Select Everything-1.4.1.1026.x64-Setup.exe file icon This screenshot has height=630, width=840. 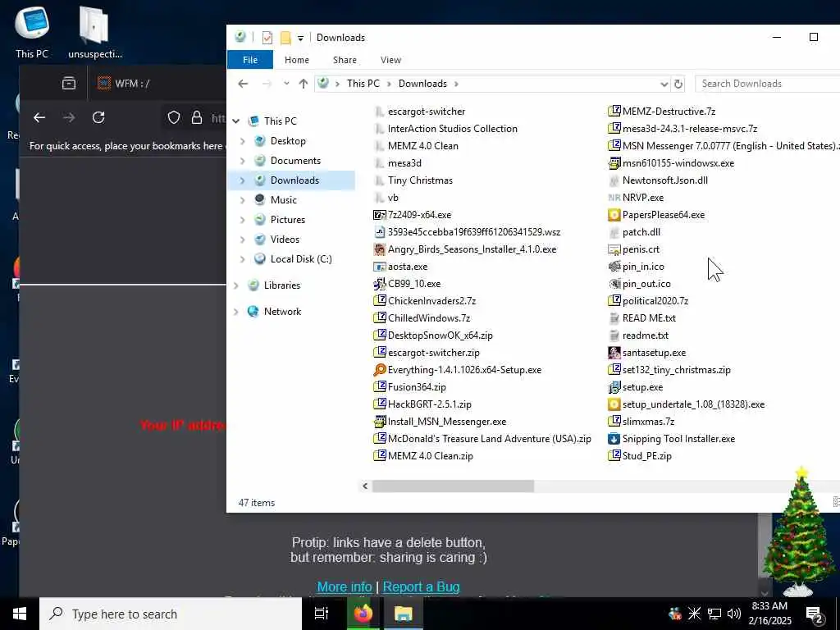point(379,370)
